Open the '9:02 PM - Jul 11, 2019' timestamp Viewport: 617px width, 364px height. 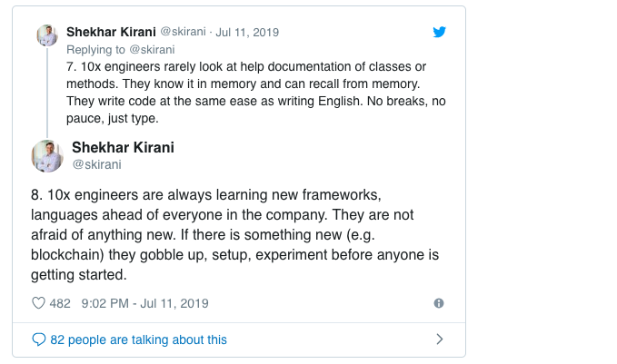144,303
